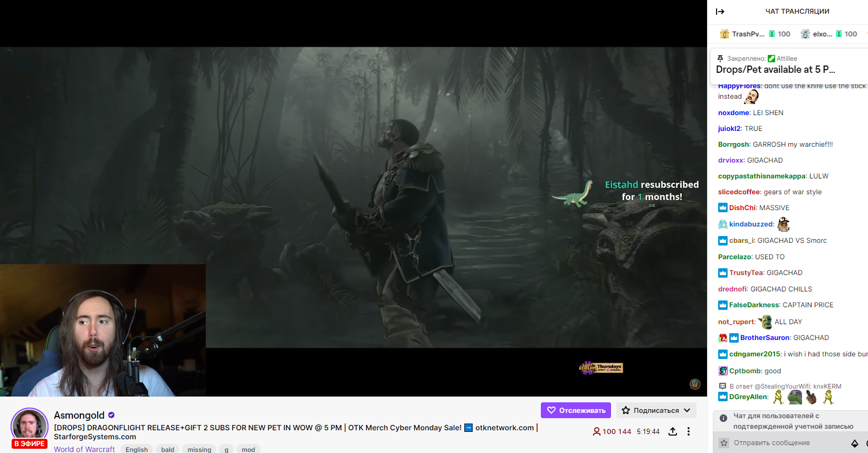Click the emote in not_rupert's message
The image size is (868, 453).
[x=765, y=322]
